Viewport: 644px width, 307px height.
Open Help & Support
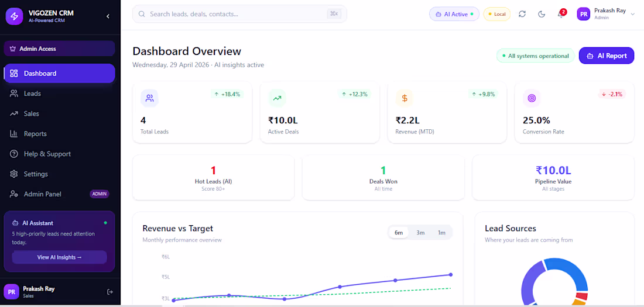(x=59, y=154)
